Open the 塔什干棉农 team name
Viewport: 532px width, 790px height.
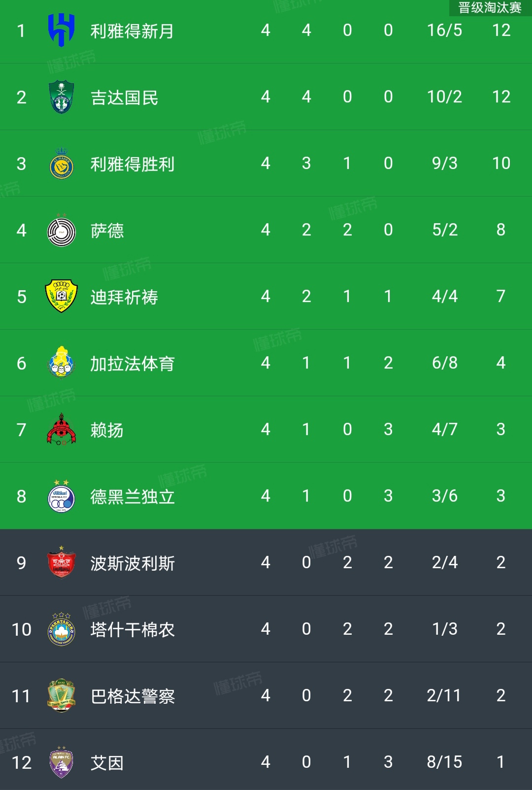133,630
